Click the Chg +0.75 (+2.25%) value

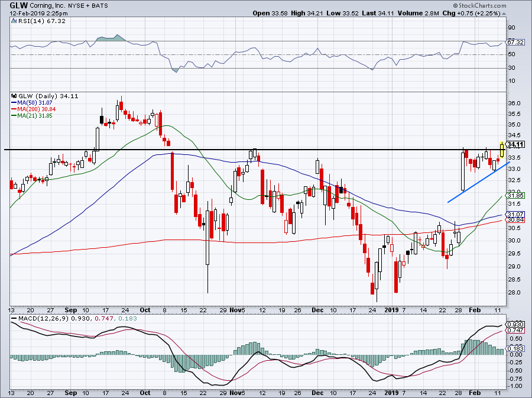coord(472,13)
